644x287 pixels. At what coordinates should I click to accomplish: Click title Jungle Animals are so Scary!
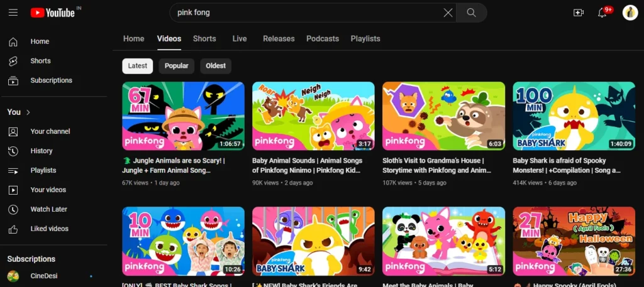coord(174,166)
